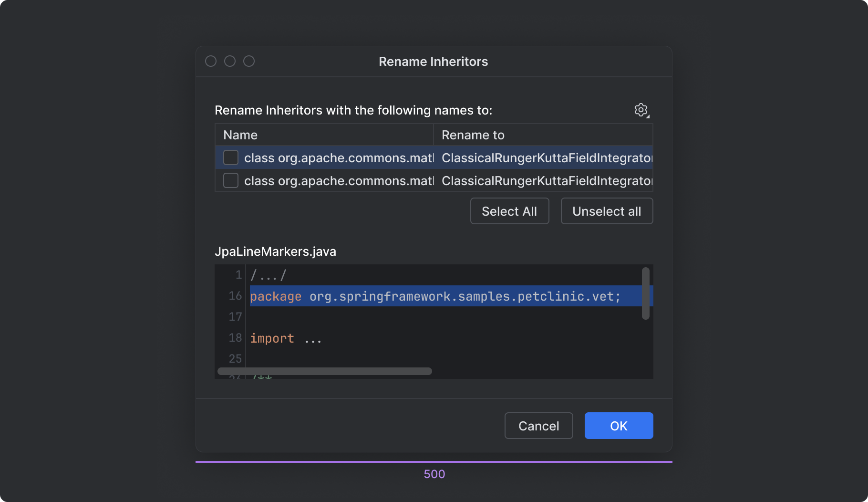The height and width of the screenshot is (502, 868).
Task: Click the leftmost window control circle
Action: 211,61
